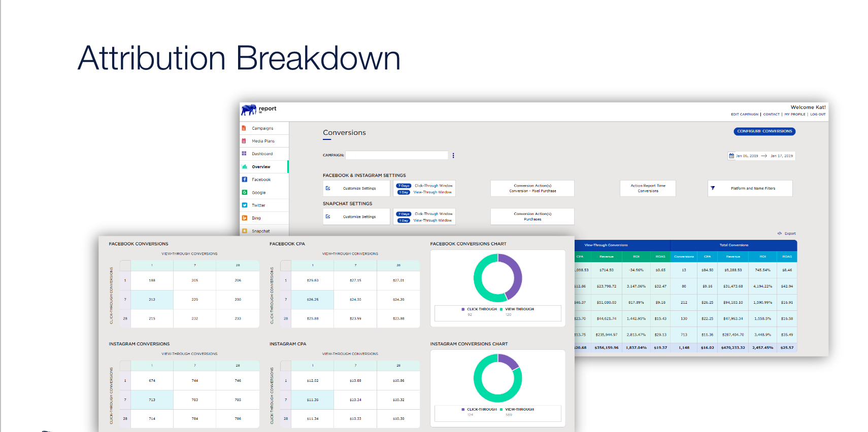Click the 212 cell in Facebook Conversions table

[x=152, y=300]
